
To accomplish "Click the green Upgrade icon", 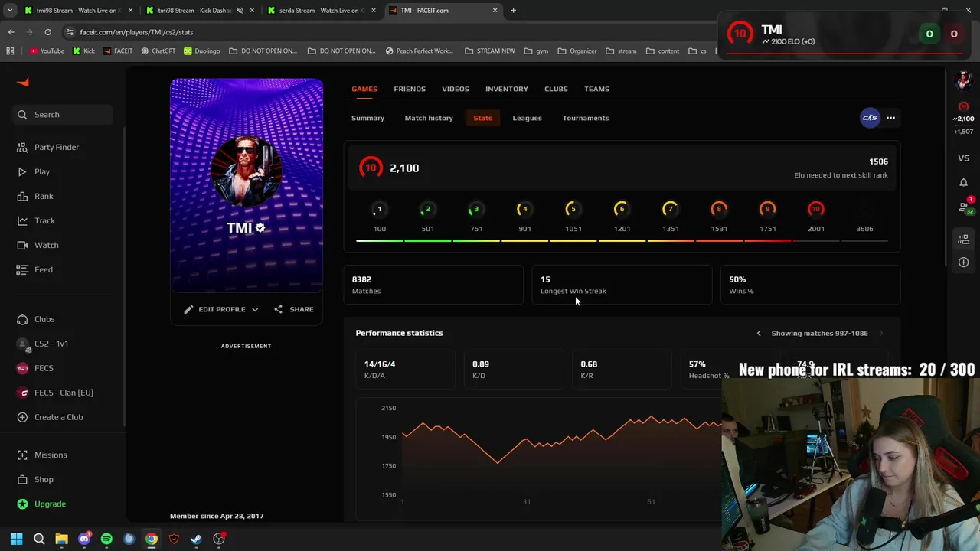I will click(22, 504).
